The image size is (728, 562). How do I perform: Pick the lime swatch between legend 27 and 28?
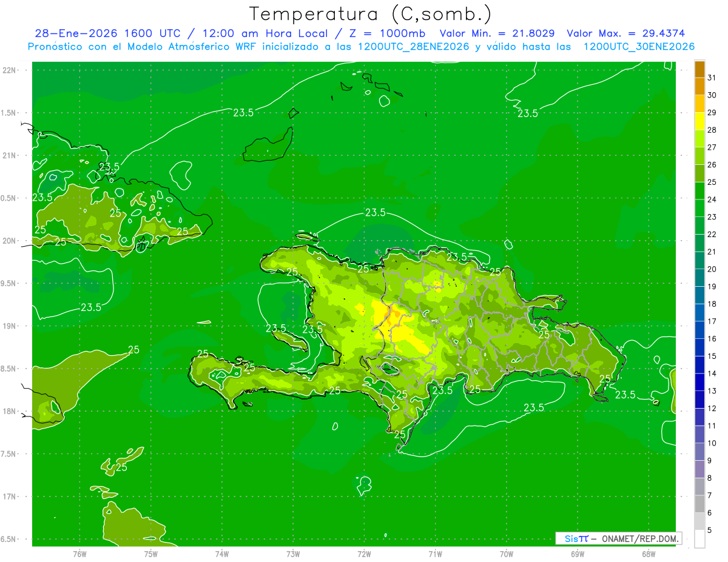[x=699, y=138]
